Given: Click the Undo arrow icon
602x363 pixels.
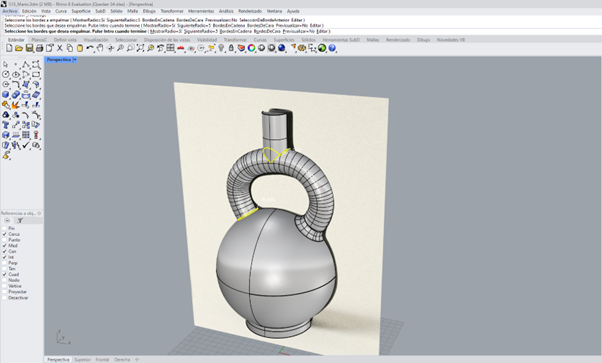Looking at the screenshot, I should [90, 48].
